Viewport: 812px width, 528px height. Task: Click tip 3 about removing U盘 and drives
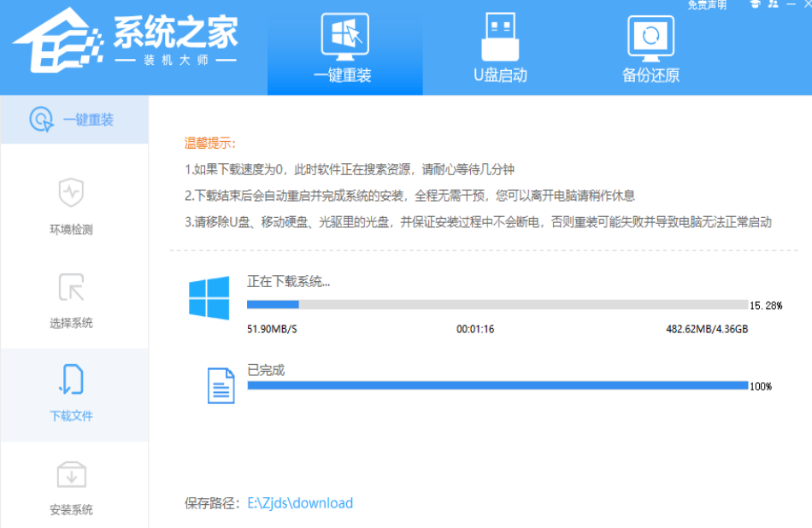point(478,222)
